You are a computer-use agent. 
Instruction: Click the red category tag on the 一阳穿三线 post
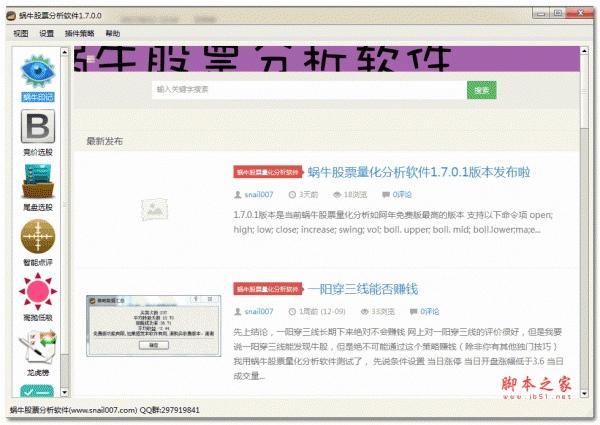click(x=268, y=289)
